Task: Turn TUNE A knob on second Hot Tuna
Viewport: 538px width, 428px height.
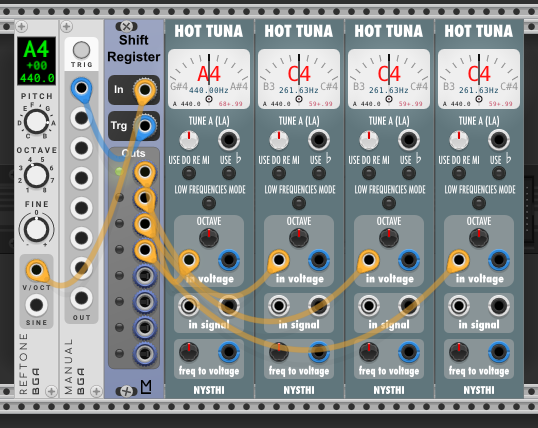Action: pyautogui.click(x=279, y=140)
